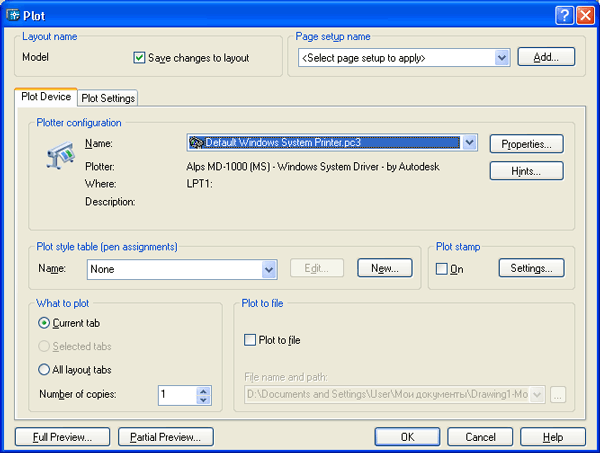Click the title bar question mark help icon
This screenshot has height=453, width=600.
pyautogui.click(x=563, y=14)
